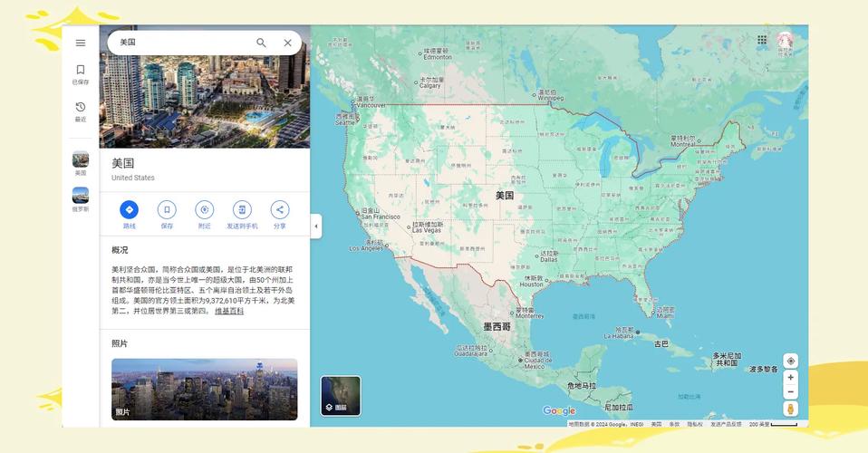
Task: Click the 危地马拉 label on map
Action: 582,385
